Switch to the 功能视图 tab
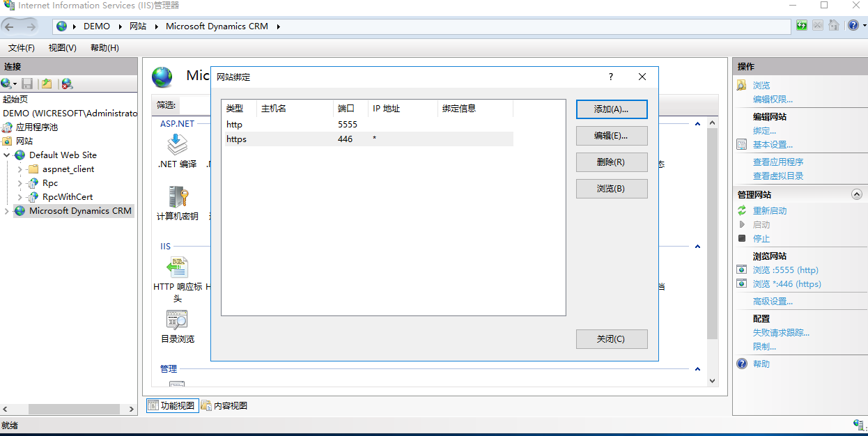The height and width of the screenshot is (436, 868). 171,405
